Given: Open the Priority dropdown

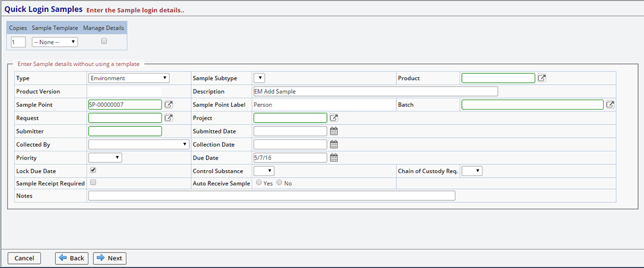Looking at the screenshot, I should coord(105,158).
